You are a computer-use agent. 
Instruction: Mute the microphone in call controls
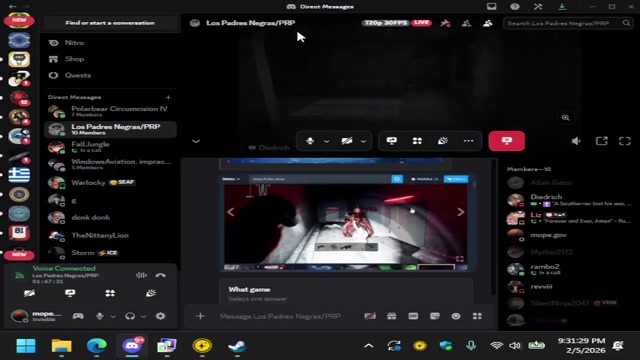tap(310, 141)
